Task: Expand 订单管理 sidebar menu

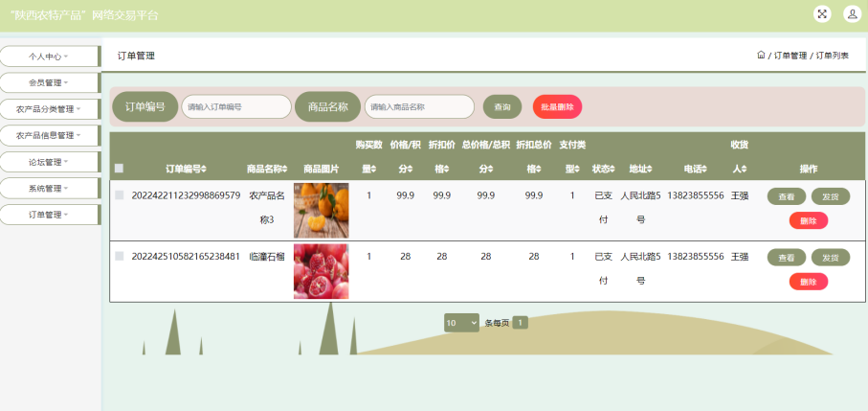Action: (49, 215)
